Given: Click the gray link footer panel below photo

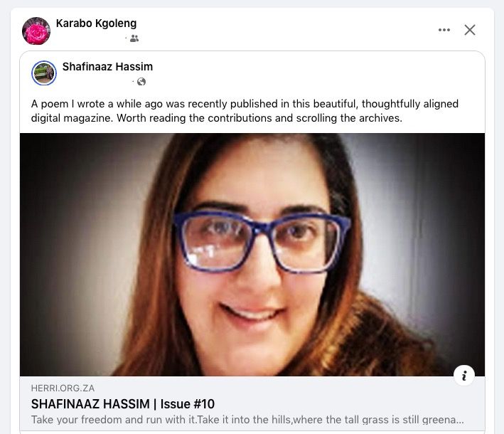Looking at the screenshot, I should pyautogui.click(x=252, y=403).
